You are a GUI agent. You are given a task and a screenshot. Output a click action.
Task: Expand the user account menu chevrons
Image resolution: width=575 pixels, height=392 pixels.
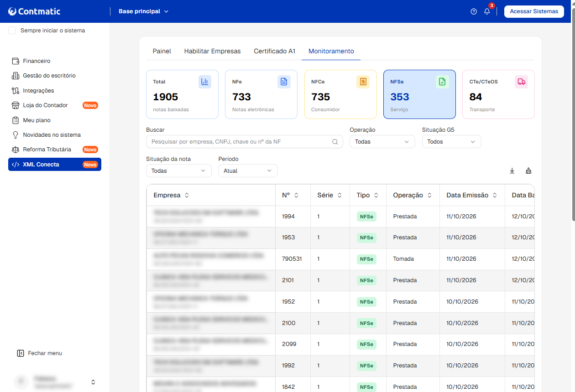[93, 382]
